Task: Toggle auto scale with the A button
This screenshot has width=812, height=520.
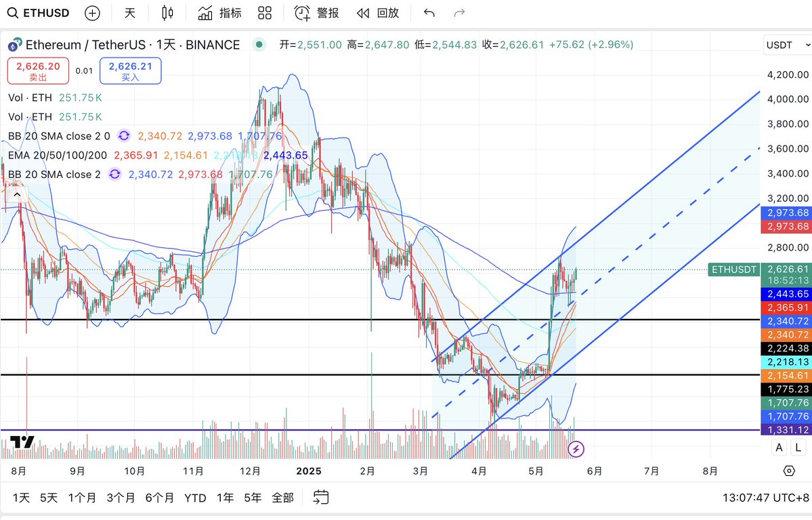Action: click(x=779, y=448)
